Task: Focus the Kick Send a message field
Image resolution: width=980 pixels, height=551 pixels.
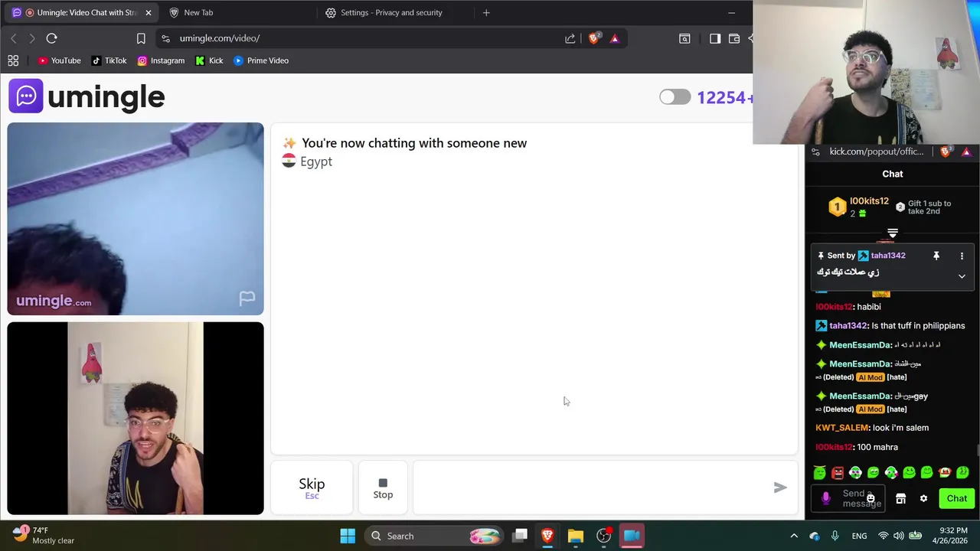Action: [x=849, y=499]
